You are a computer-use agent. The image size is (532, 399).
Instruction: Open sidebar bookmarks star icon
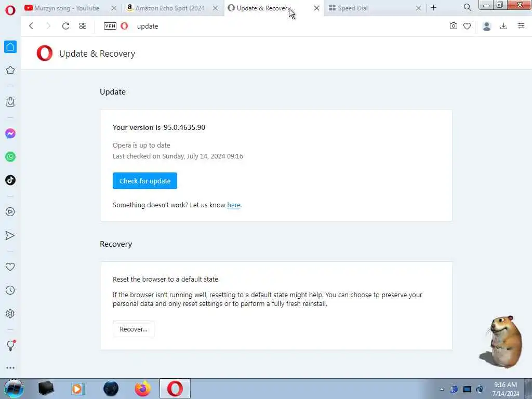(x=10, y=70)
